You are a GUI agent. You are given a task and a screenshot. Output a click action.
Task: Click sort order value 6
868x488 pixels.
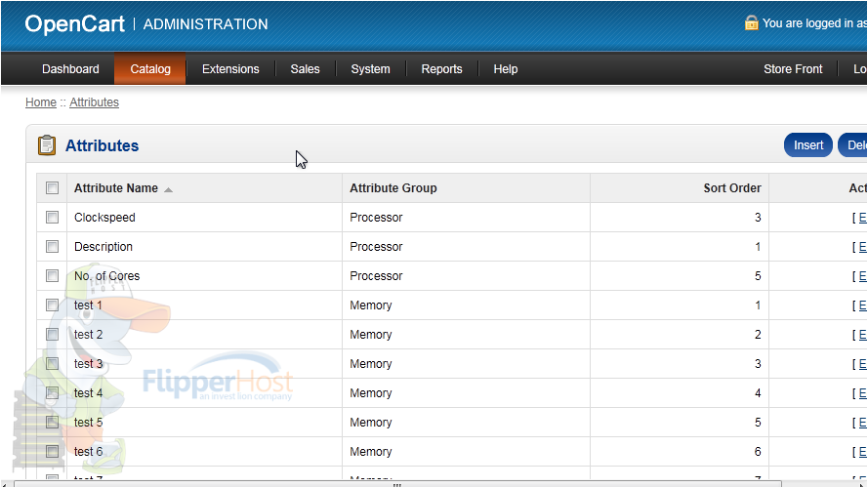pyautogui.click(x=758, y=452)
